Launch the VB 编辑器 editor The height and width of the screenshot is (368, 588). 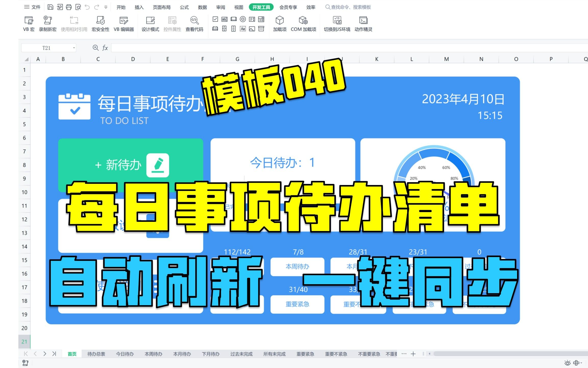coord(124,24)
